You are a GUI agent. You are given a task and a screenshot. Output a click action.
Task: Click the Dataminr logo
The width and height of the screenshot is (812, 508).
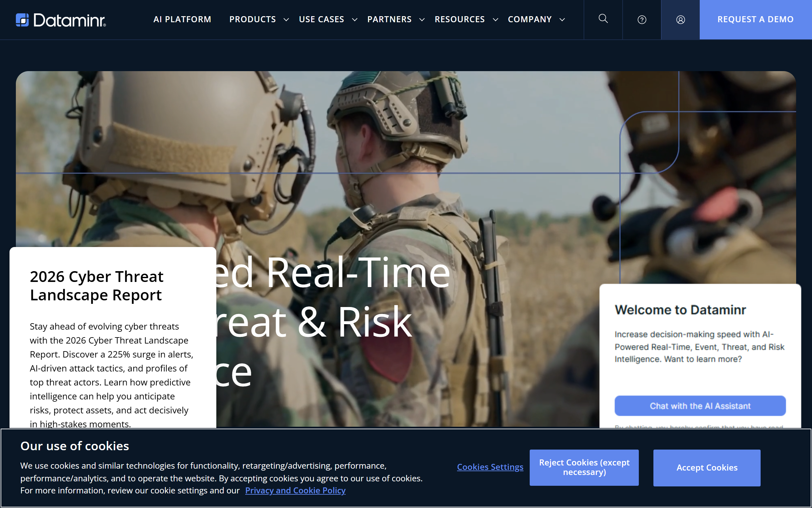coord(61,20)
